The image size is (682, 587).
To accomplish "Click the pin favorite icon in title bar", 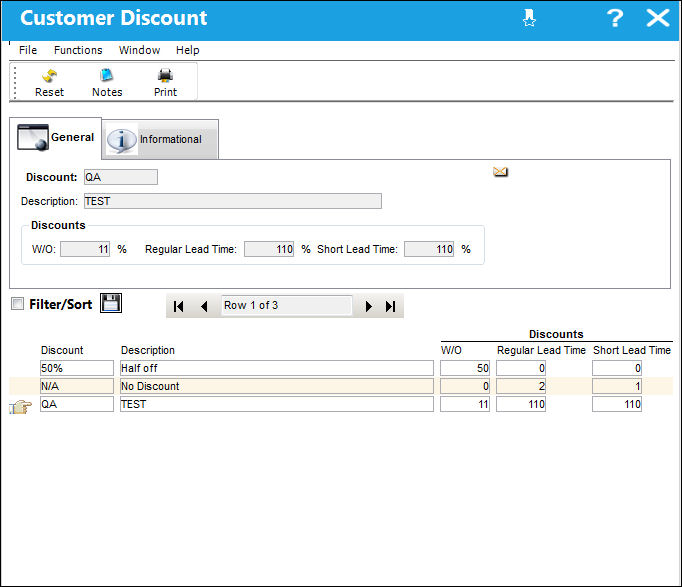I will [x=529, y=18].
